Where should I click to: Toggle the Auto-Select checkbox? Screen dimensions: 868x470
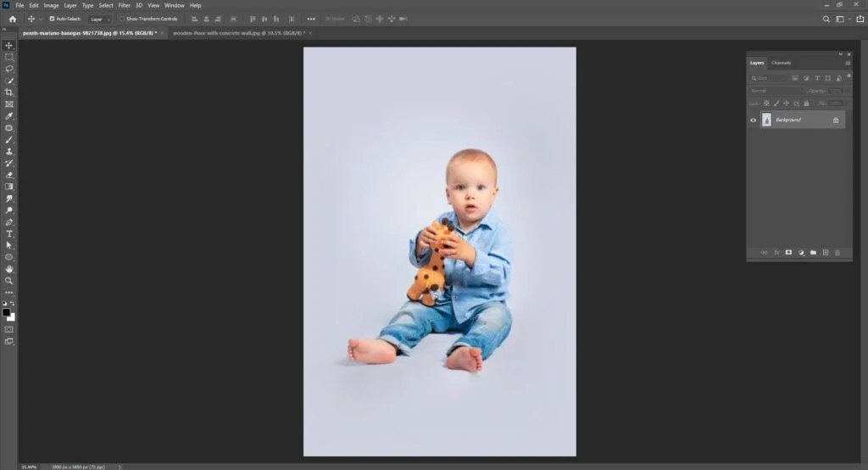point(52,19)
